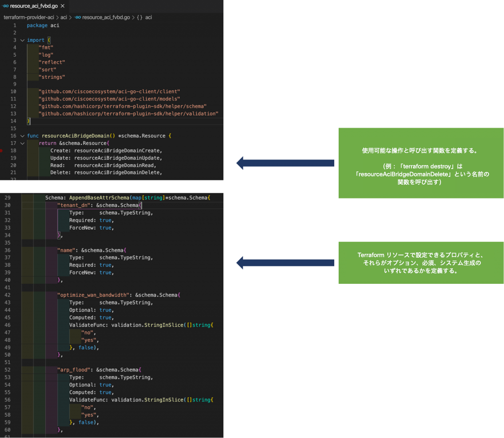Image resolution: width=504 pixels, height=438 pixels.
Task: Close the resource_aci_fvbd.go editor tab
Action: (x=63, y=6)
